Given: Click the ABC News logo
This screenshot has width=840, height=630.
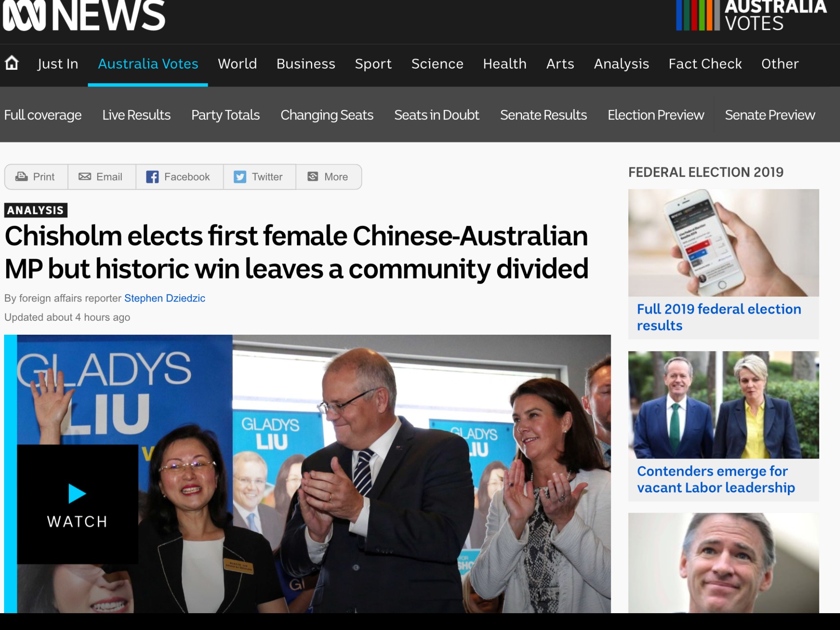Looking at the screenshot, I should [x=84, y=16].
